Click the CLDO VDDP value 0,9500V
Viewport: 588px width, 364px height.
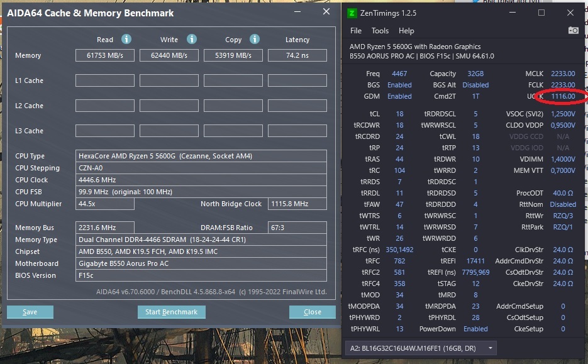[563, 125]
